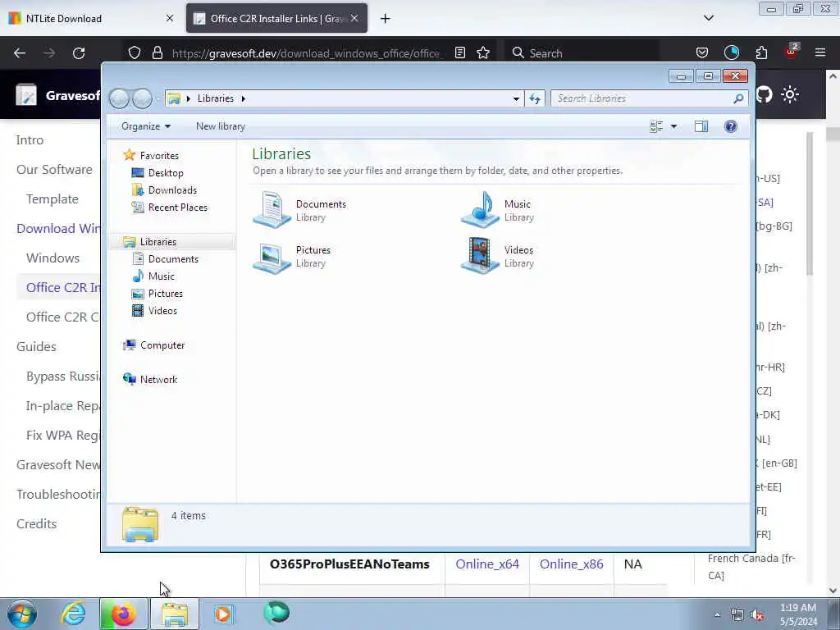Toggle reader view icon in address bar
The image size is (840, 630).
[x=459, y=53]
